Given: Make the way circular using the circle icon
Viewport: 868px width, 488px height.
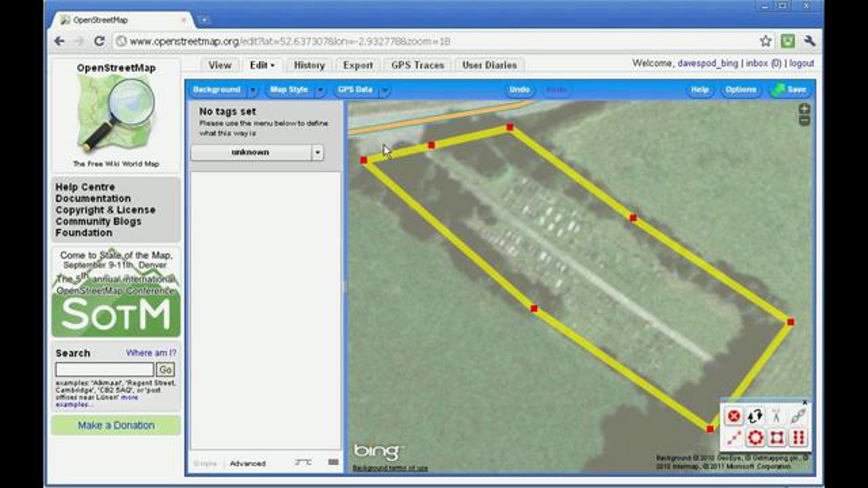Looking at the screenshot, I should click(x=756, y=438).
